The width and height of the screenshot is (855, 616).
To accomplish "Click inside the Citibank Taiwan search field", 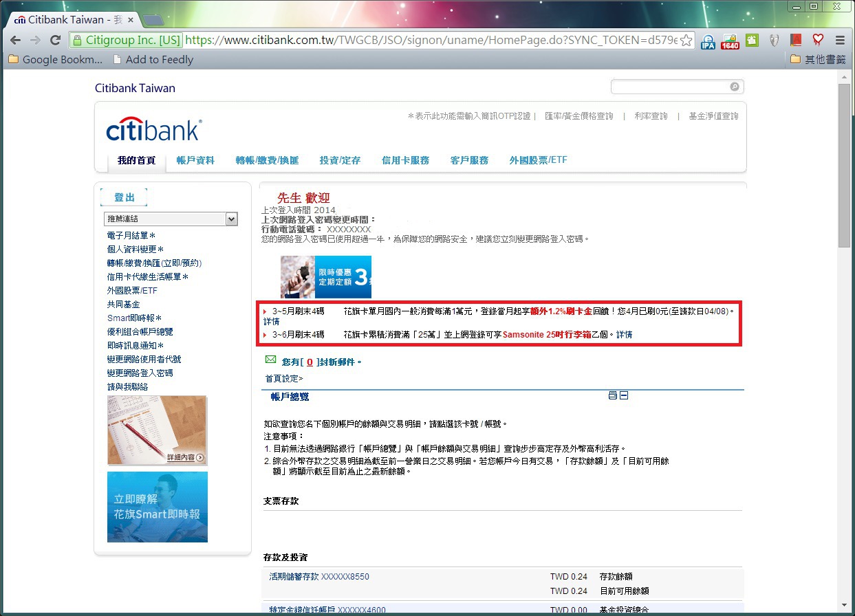I will pos(671,87).
